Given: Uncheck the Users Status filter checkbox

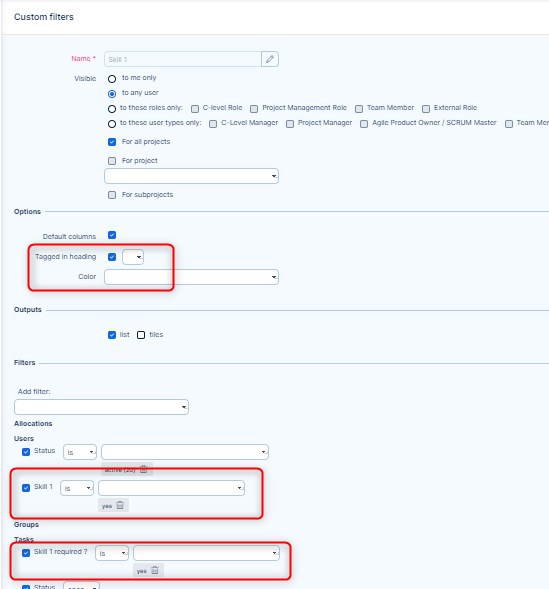Looking at the screenshot, I should 26,452.
